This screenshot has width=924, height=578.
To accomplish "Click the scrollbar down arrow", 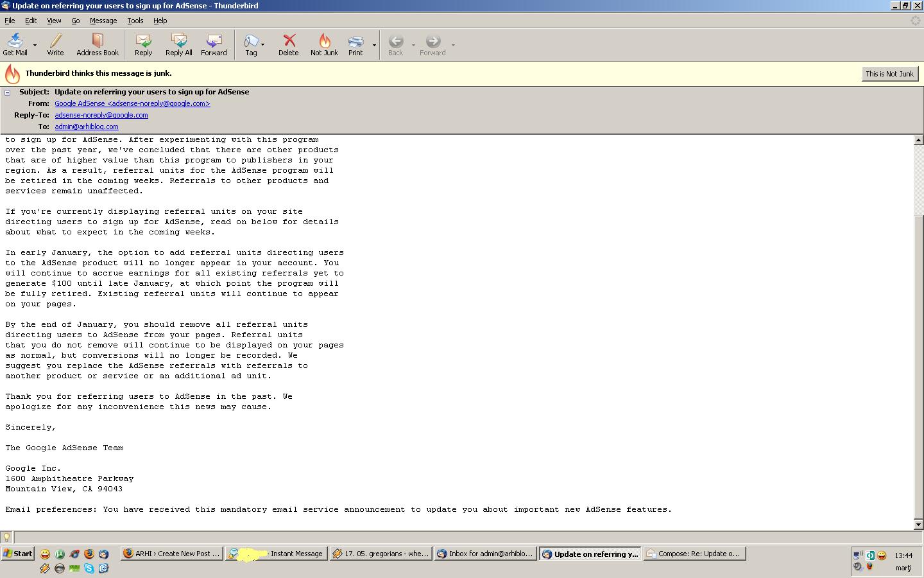I will click(x=918, y=524).
